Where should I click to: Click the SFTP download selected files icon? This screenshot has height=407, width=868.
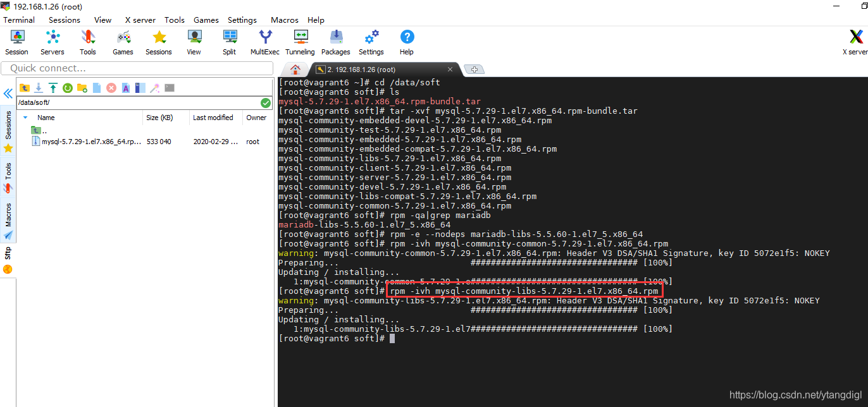pyautogui.click(x=39, y=88)
